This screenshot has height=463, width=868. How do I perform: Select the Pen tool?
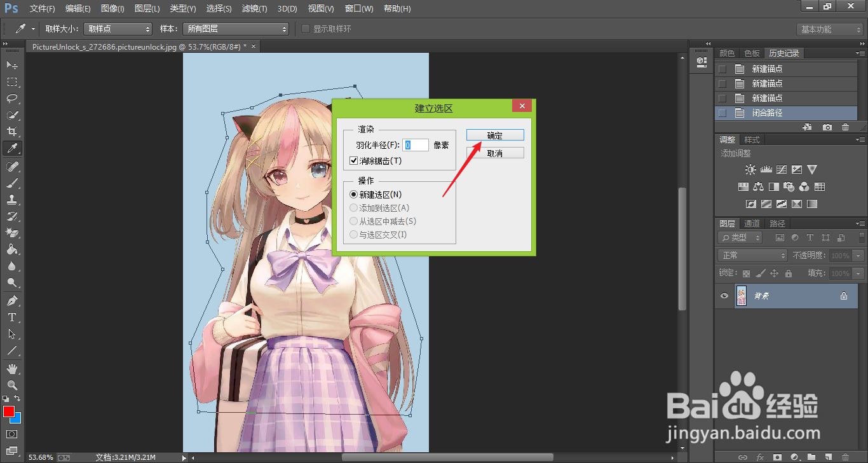click(x=12, y=301)
